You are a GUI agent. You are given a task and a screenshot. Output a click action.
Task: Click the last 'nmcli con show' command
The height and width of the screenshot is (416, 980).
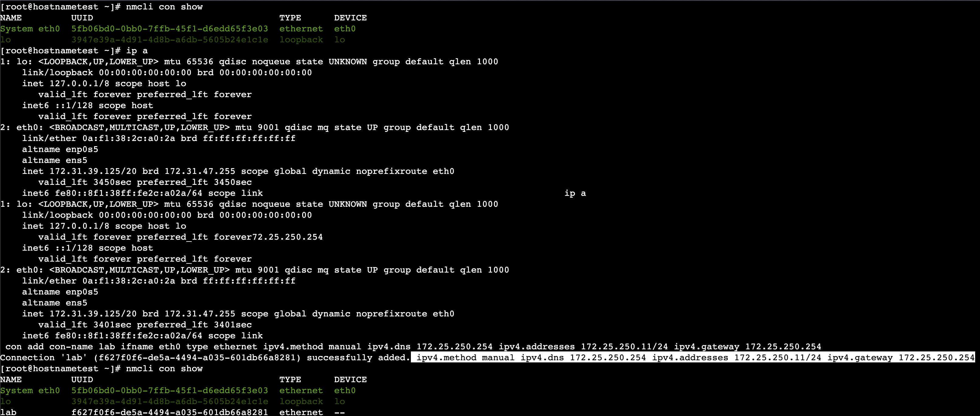(x=164, y=368)
